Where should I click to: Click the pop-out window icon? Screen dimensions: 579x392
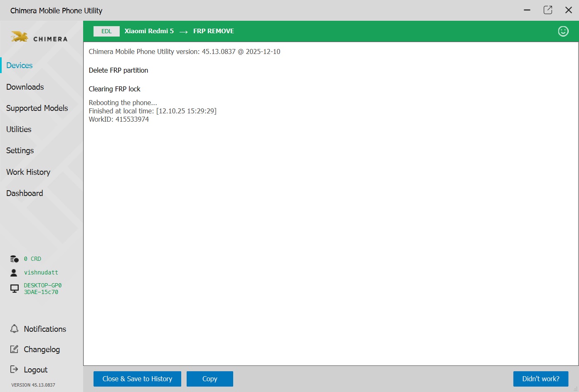pos(548,10)
